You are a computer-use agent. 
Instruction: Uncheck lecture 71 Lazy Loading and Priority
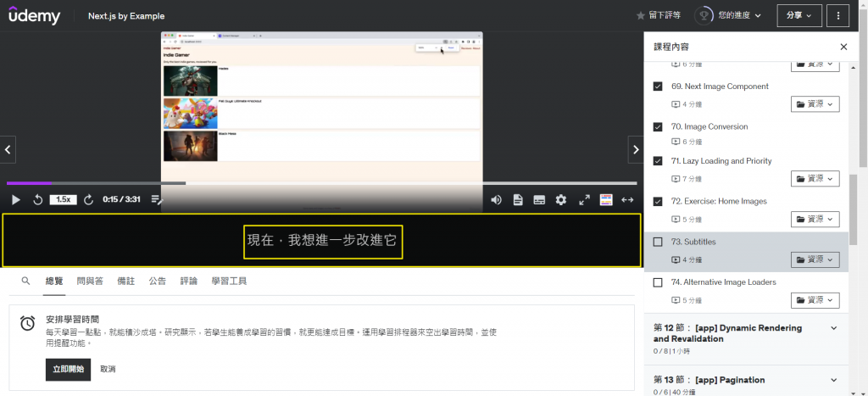[x=658, y=161]
